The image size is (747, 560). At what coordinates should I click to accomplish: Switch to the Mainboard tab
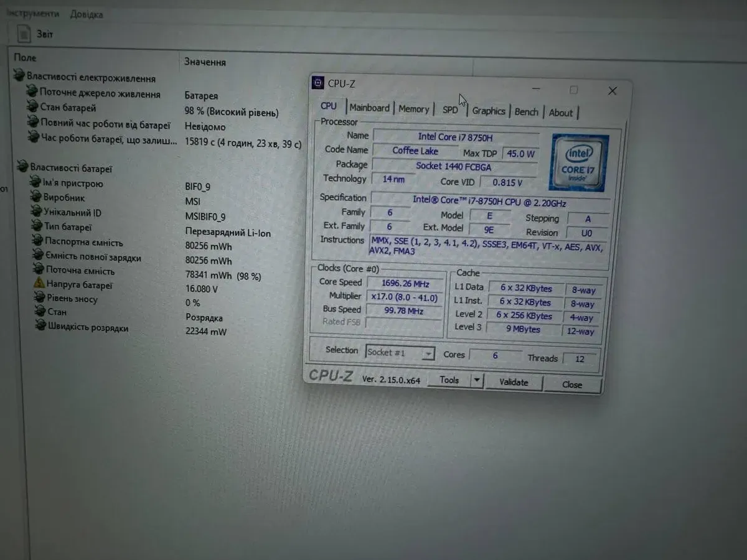click(369, 108)
